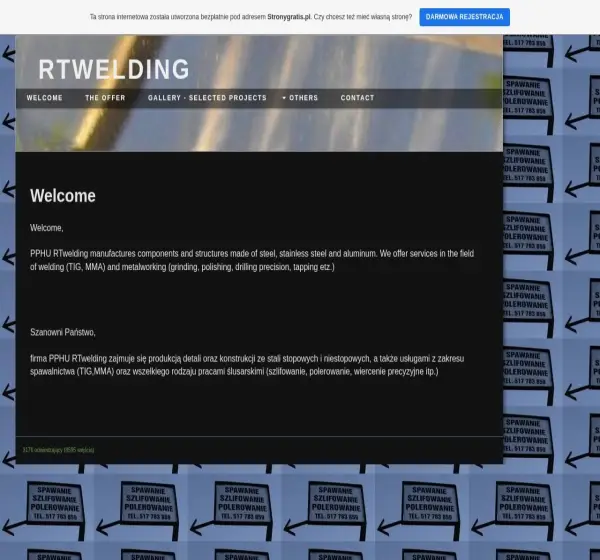Click the Stronygratis.pl text in banner

tap(289, 17)
